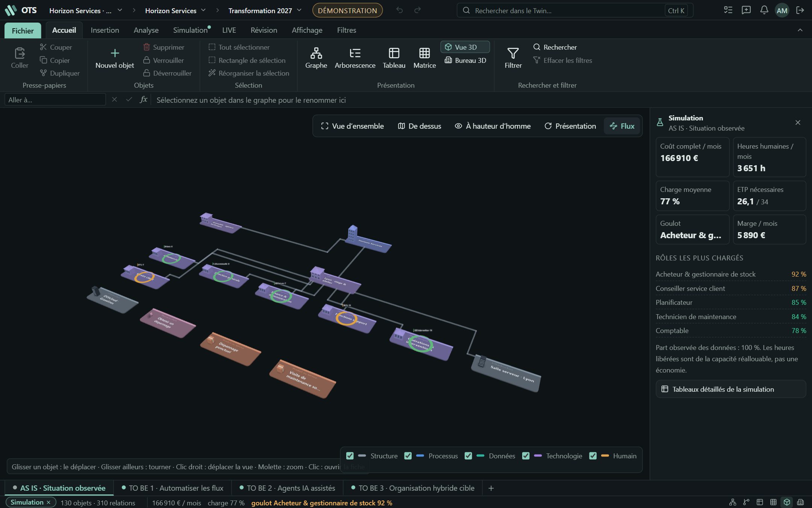812x508 pixels.
Task: Open Tableaux détaillés de la simulation
Action: (730, 389)
